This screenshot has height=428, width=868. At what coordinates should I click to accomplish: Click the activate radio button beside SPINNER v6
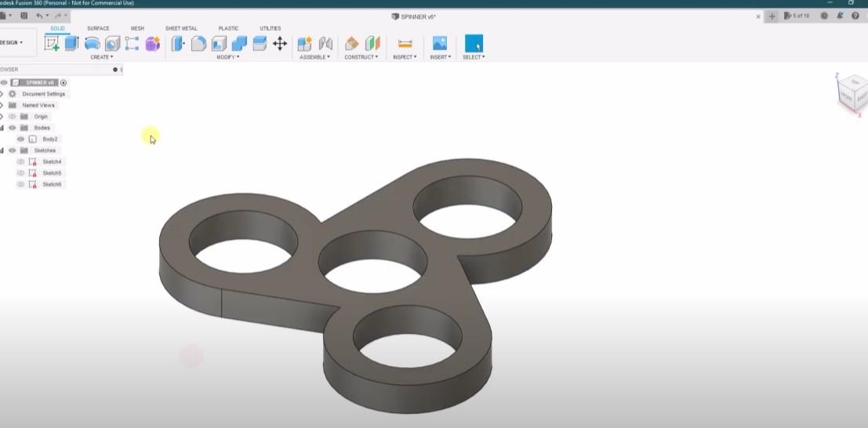click(x=64, y=82)
